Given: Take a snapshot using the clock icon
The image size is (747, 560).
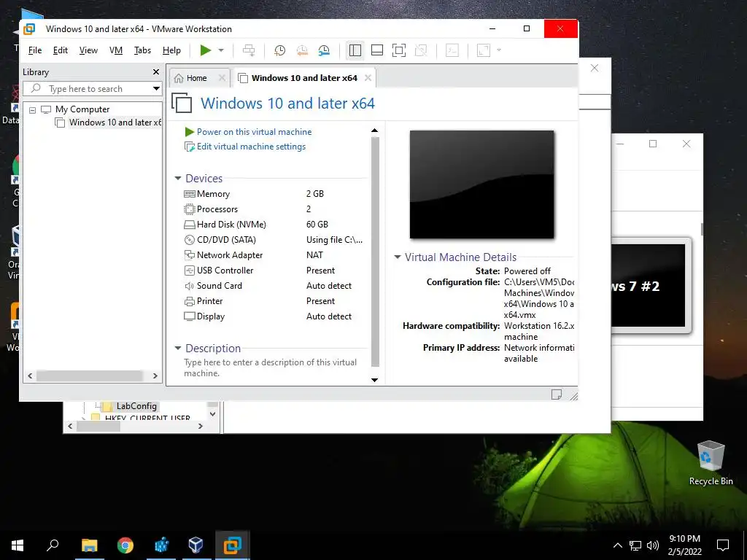Looking at the screenshot, I should pos(279,50).
